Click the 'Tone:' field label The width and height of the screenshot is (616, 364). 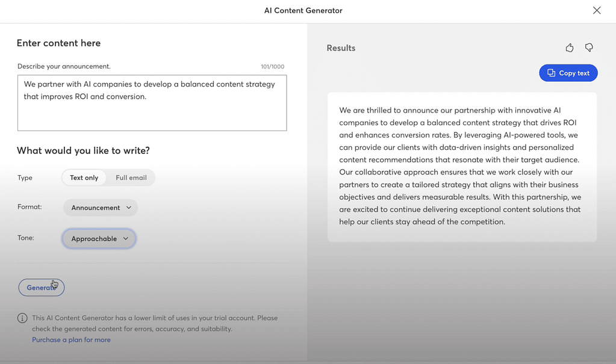[25, 238]
